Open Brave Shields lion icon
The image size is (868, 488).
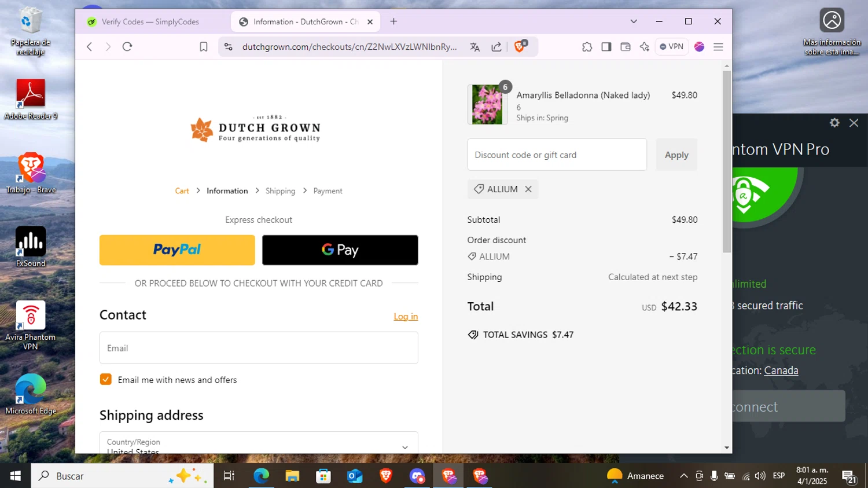coord(520,47)
